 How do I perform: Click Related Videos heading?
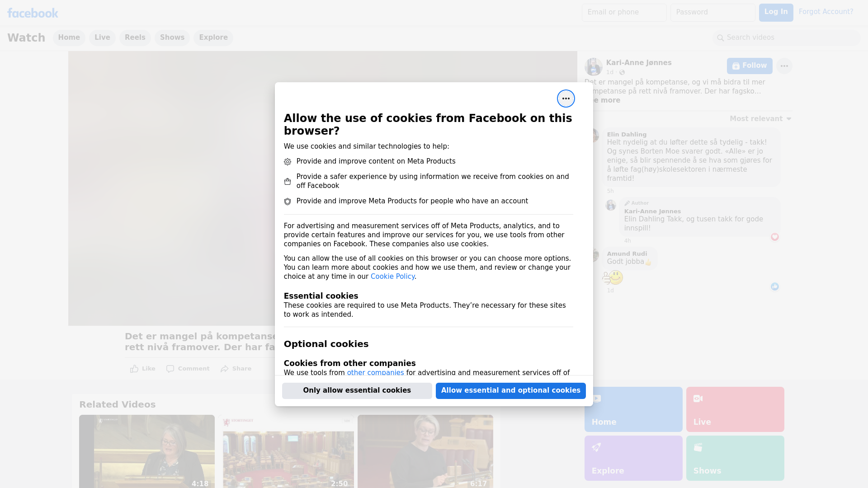117,405
